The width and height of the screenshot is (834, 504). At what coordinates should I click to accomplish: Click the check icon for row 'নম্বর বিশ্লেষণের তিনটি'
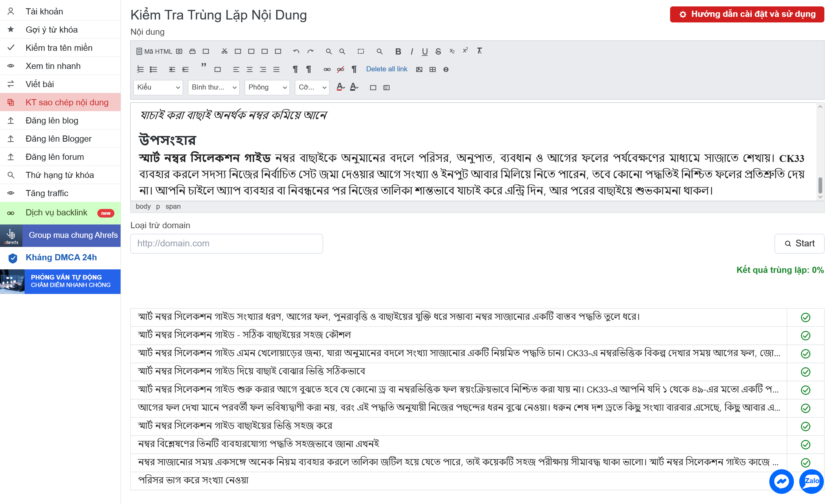click(x=806, y=444)
